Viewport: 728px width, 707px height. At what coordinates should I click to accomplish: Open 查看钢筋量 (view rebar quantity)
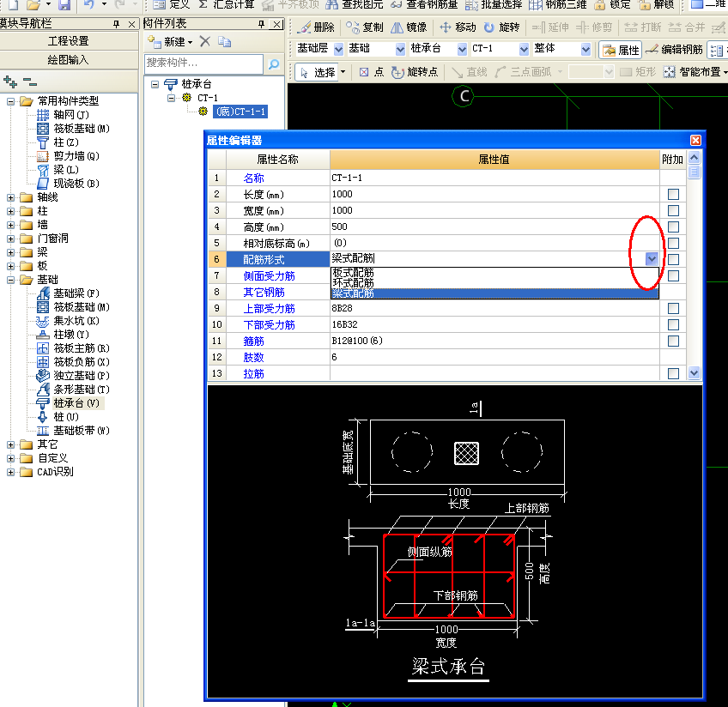[x=423, y=4]
